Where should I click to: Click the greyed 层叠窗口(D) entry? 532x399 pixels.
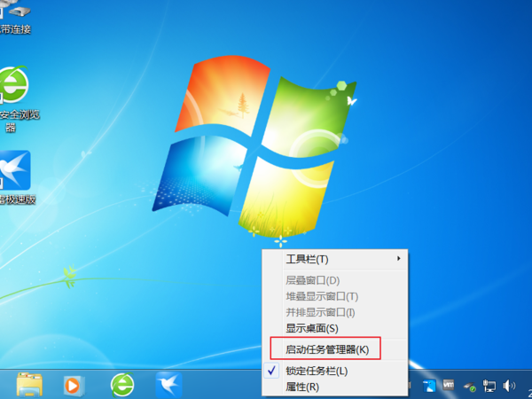pos(335,280)
